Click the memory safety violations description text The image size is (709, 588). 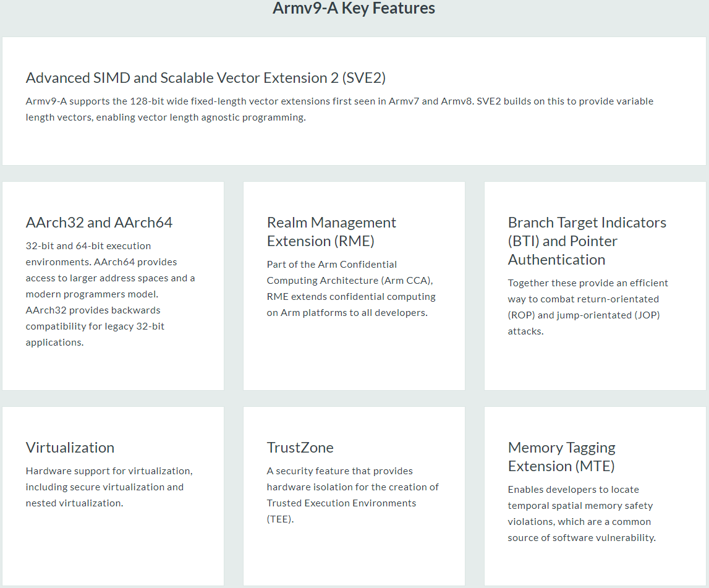pyautogui.click(x=582, y=514)
